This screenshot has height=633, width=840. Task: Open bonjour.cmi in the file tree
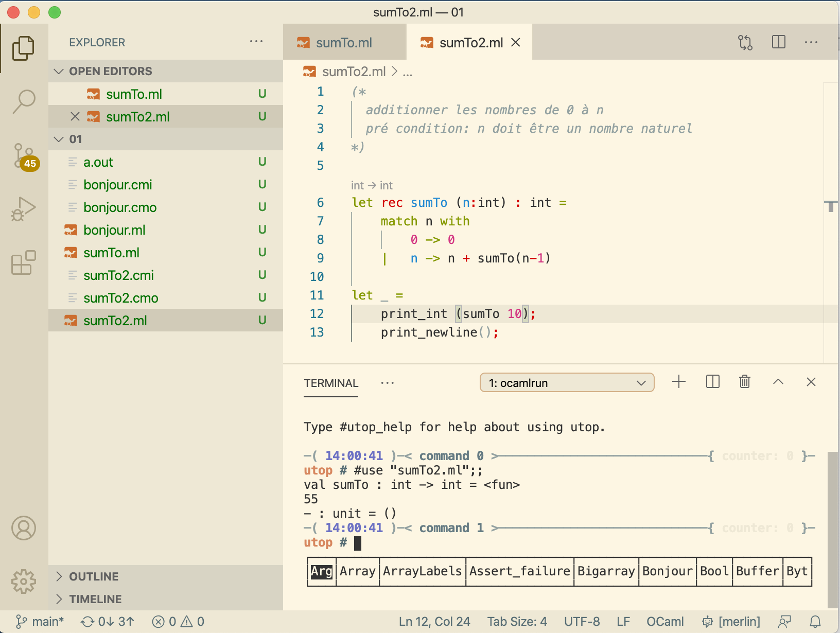coord(166,185)
